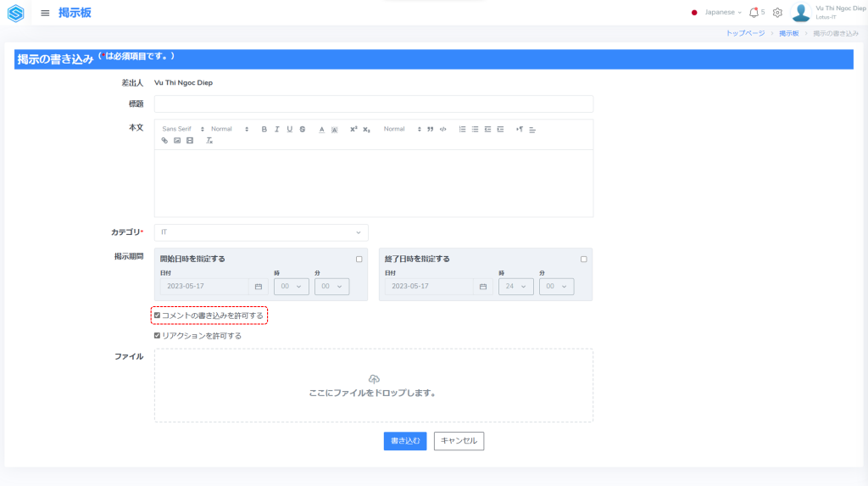Open the hamburger sidebar menu

tap(45, 13)
